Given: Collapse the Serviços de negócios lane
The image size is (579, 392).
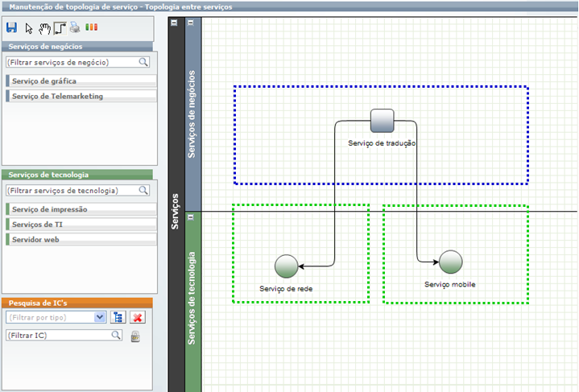Looking at the screenshot, I should click(x=191, y=23).
